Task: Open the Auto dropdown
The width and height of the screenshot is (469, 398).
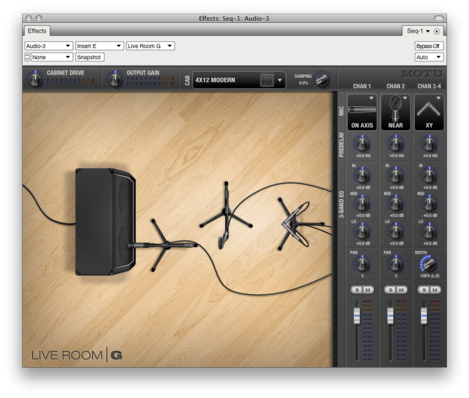Action: (x=429, y=57)
